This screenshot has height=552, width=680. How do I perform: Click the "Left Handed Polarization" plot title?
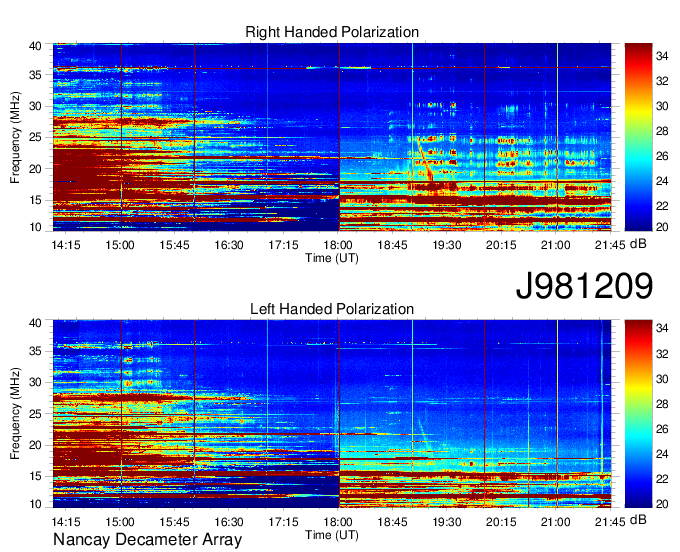click(332, 309)
